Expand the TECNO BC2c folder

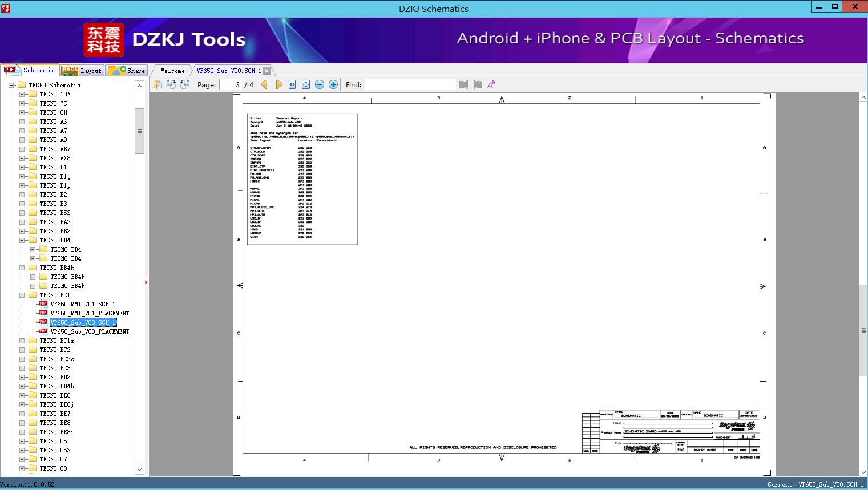tap(22, 359)
